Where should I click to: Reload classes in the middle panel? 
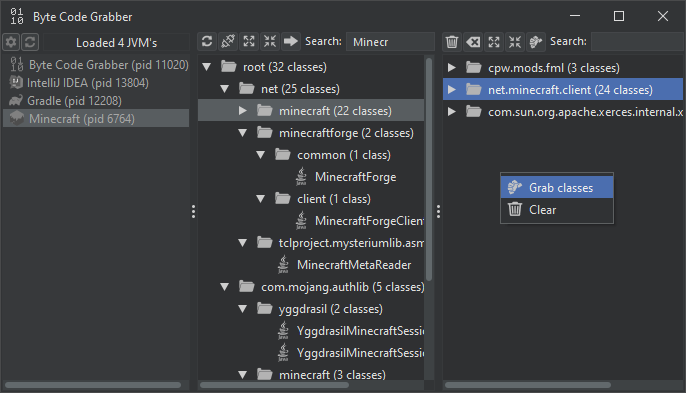click(x=207, y=42)
